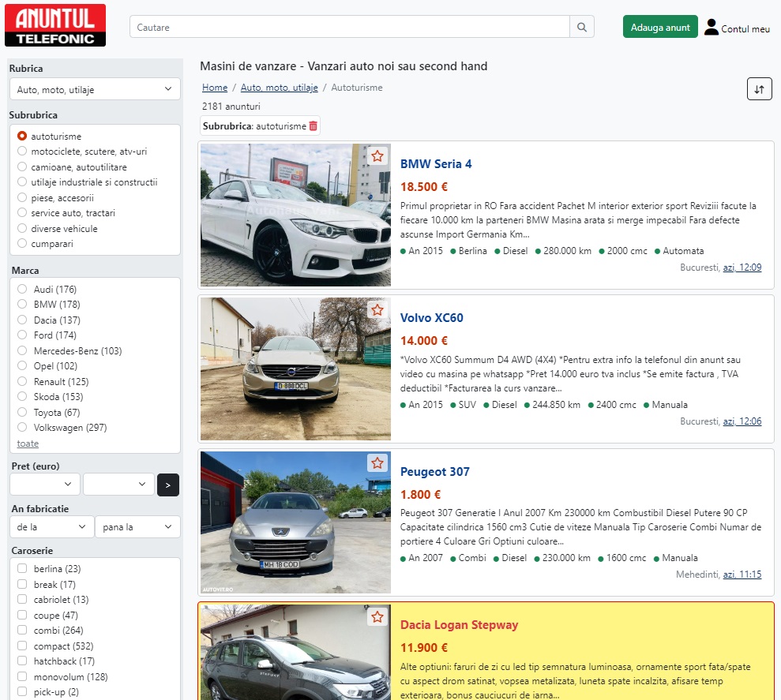This screenshot has height=700, width=781.
Task: Favorite the Volvo XC60 listing star
Action: (x=377, y=309)
